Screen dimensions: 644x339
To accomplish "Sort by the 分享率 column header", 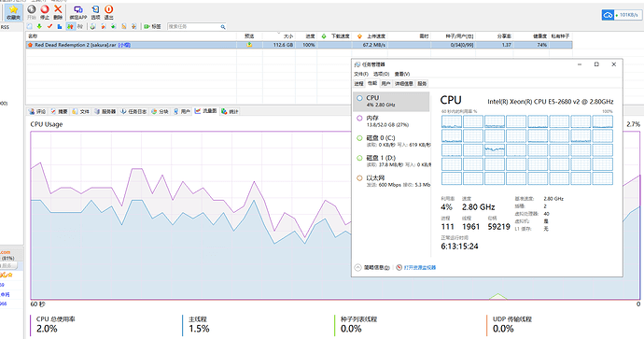I will click(504, 36).
